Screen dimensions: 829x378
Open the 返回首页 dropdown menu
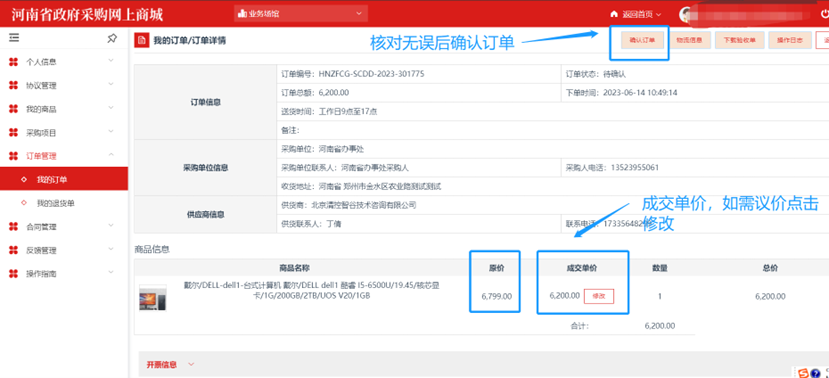tap(636, 14)
